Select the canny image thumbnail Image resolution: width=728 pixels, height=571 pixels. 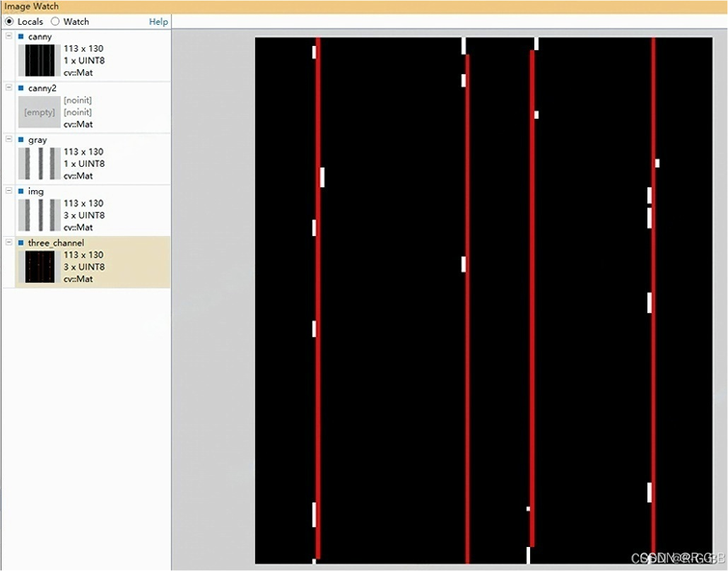[x=40, y=60]
